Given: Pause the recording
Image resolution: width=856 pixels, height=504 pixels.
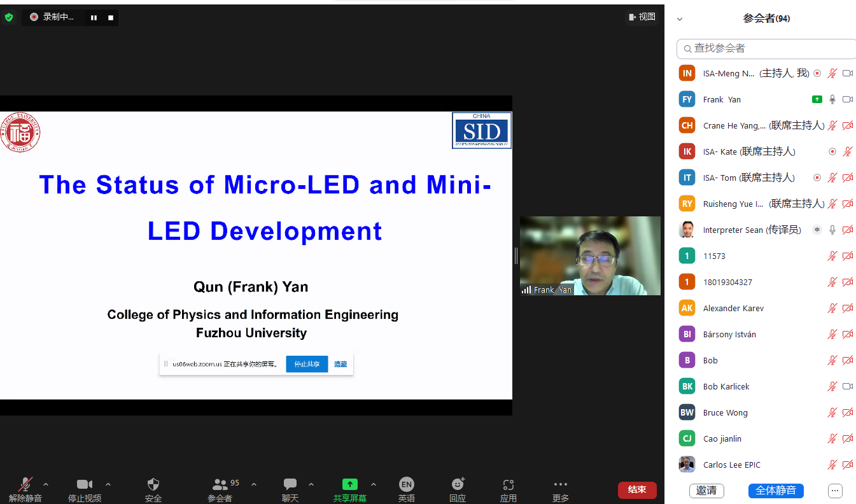Looking at the screenshot, I should pyautogui.click(x=94, y=18).
